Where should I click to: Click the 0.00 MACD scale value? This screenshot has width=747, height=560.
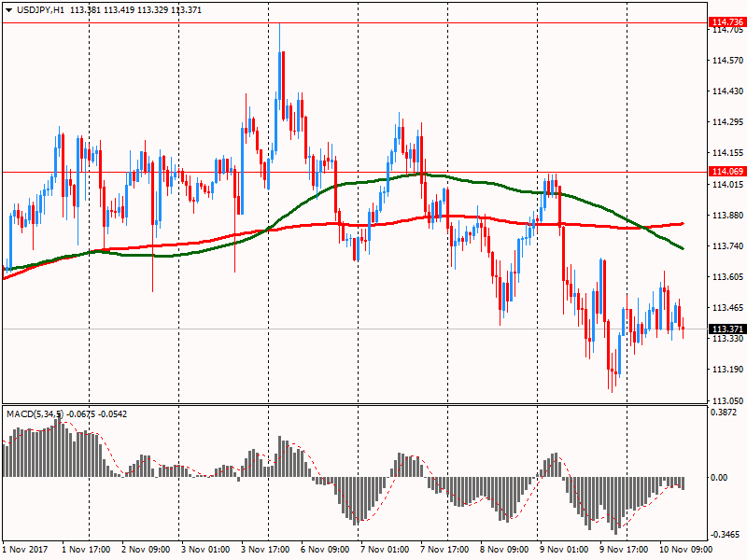[x=719, y=477]
